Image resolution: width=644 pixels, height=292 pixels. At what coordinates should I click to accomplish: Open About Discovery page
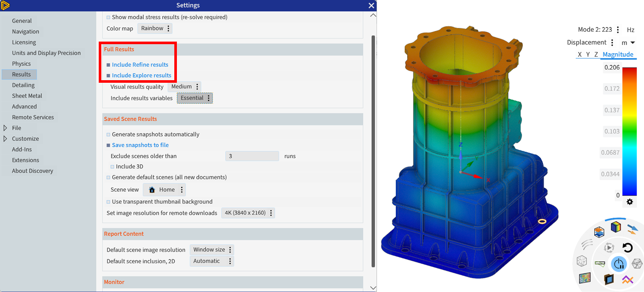(33, 171)
